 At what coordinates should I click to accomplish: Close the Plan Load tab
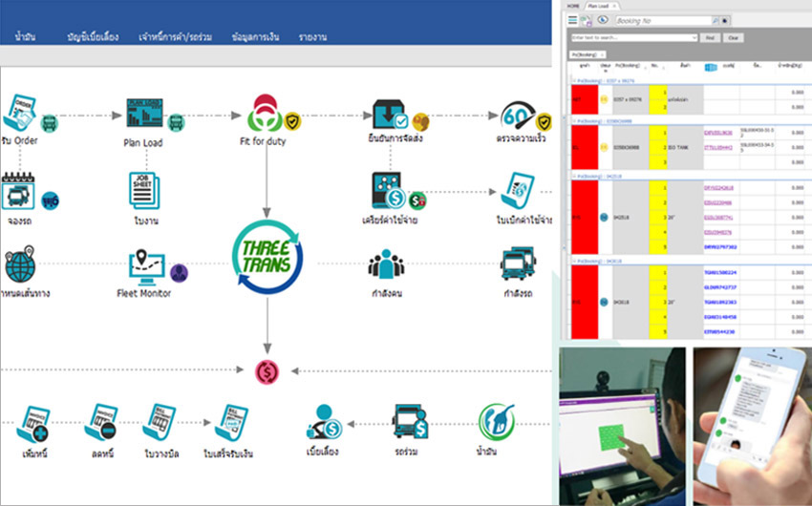click(614, 6)
